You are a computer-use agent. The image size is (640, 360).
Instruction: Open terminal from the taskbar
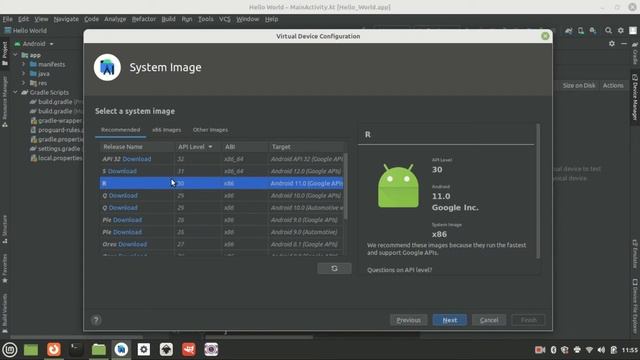point(76,349)
